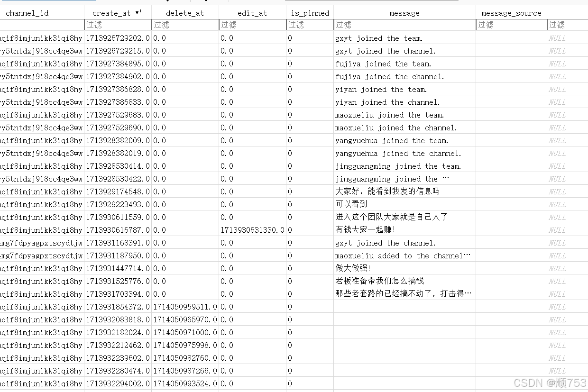Select the message starting '那些老套路的已经搞不动了'
The height and width of the screenshot is (392, 588).
pos(404,294)
